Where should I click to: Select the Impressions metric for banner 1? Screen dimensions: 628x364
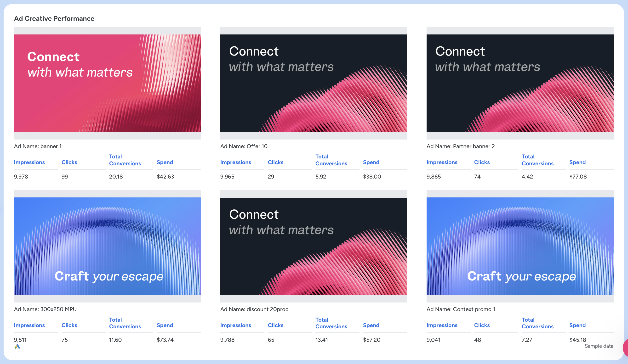tap(29, 162)
